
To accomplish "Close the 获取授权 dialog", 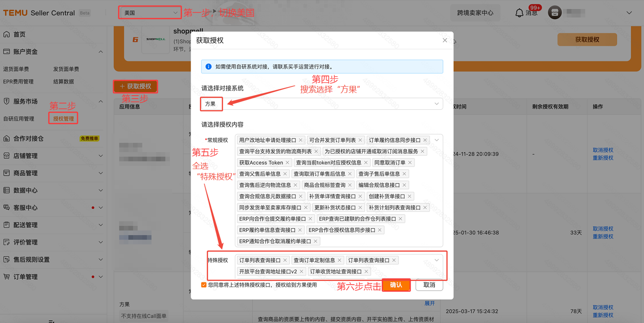I will [445, 40].
